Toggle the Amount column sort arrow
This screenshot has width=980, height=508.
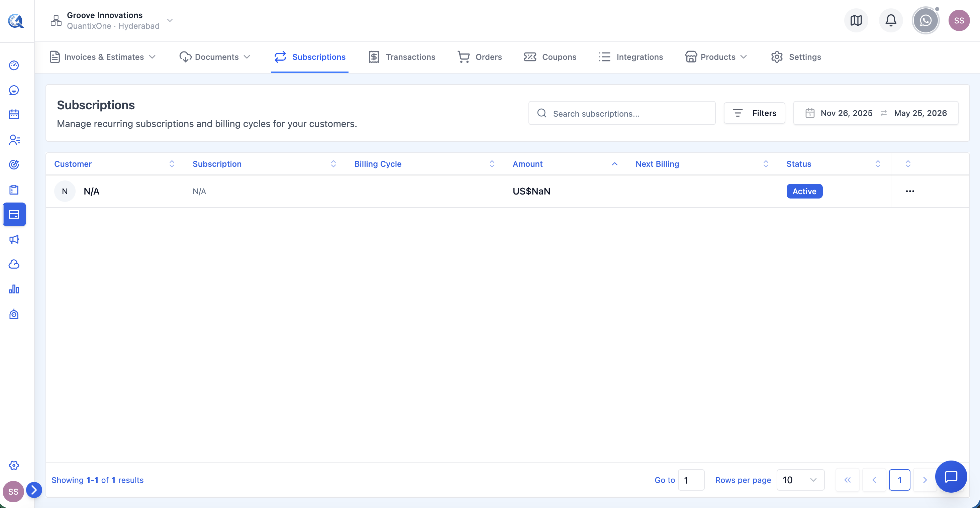click(614, 164)
